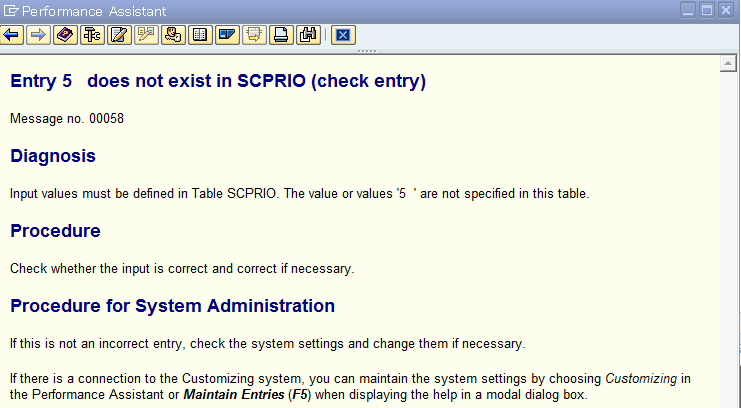Go back with the blue left arrow
This screenshot has width=741, height=408.
[12, 35]
